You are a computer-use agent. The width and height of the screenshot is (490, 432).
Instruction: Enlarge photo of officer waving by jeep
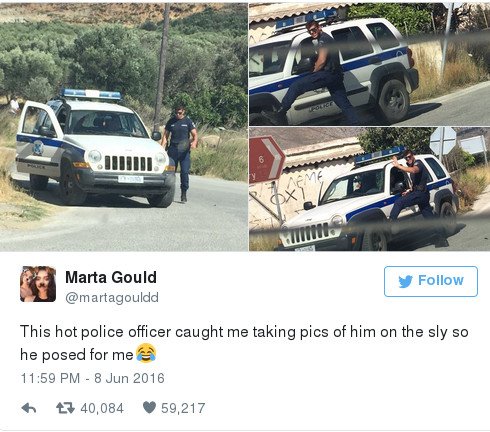369,189
